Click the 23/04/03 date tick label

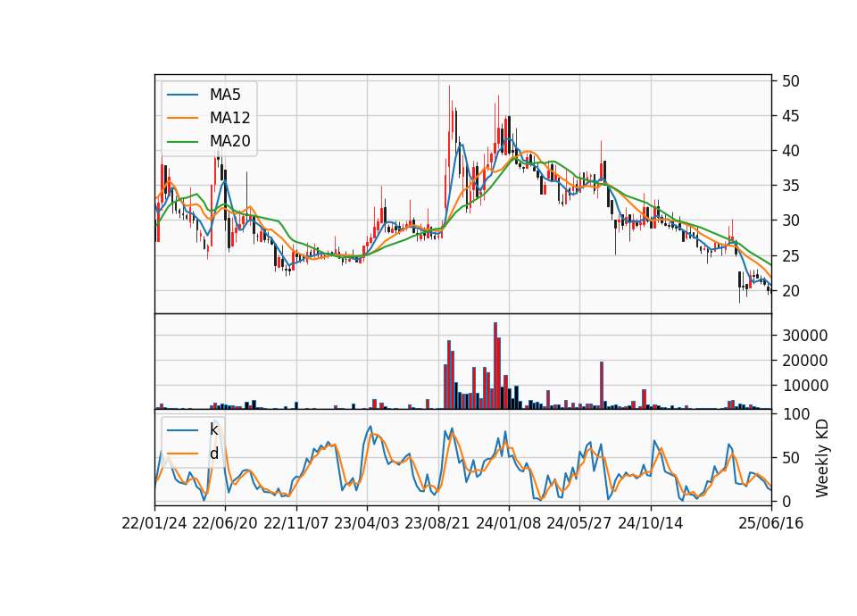click(x=367, y=523)
